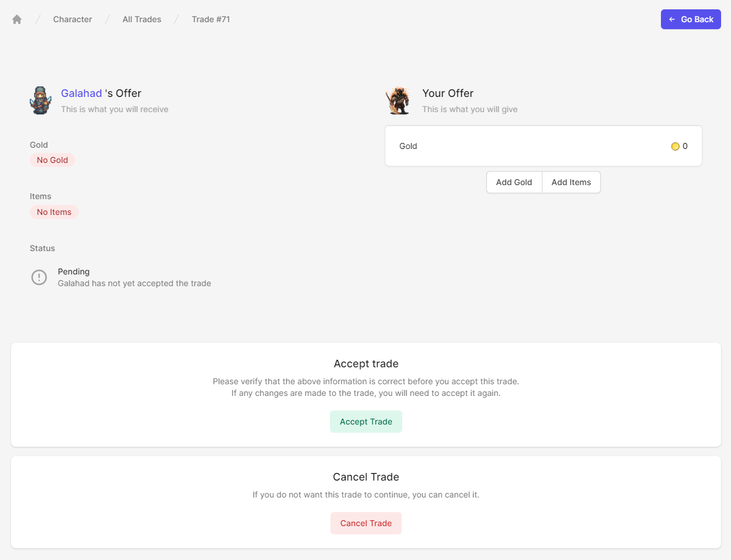The height and width of the screenshot is (560, 731).
Task: Click 'Galahad has not yet accepted the trade'
Action: coord(134,283)
